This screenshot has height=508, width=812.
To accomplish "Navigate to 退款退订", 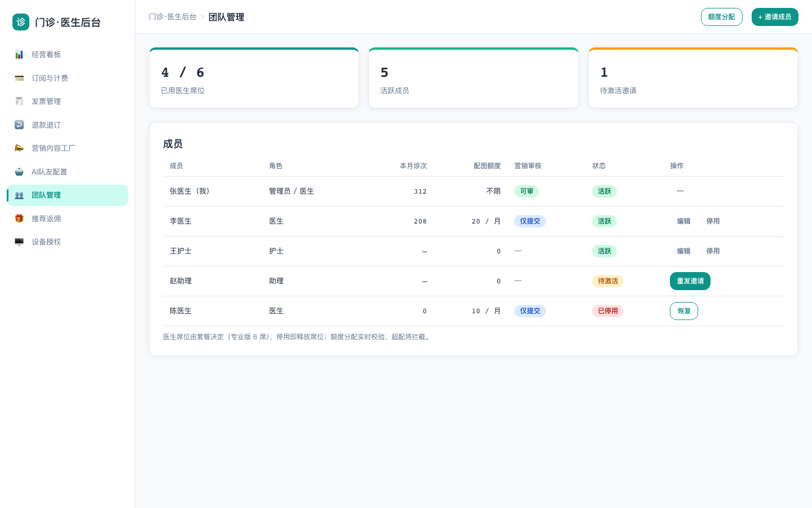I will 68,125.
